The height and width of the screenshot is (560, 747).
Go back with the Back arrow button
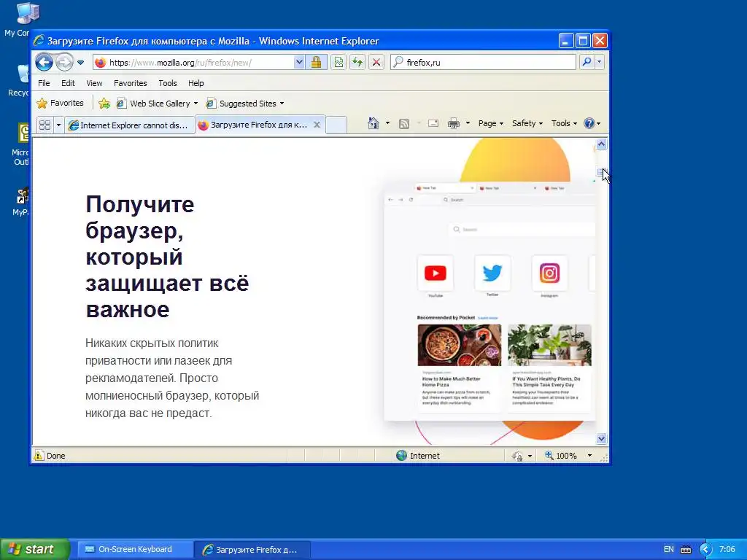[x=44, y=63]
